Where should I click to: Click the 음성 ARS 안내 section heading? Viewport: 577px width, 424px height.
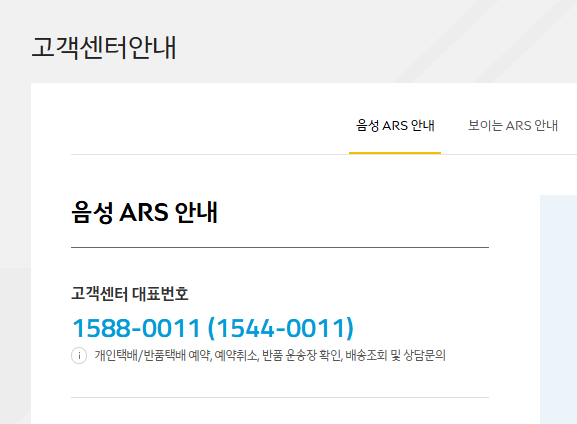144,212
